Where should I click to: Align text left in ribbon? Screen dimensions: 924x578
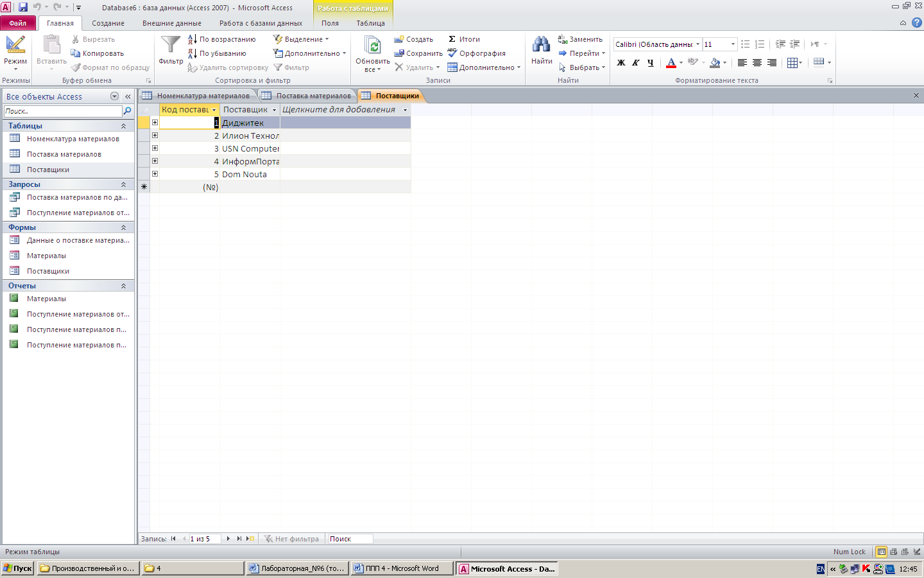742,62
